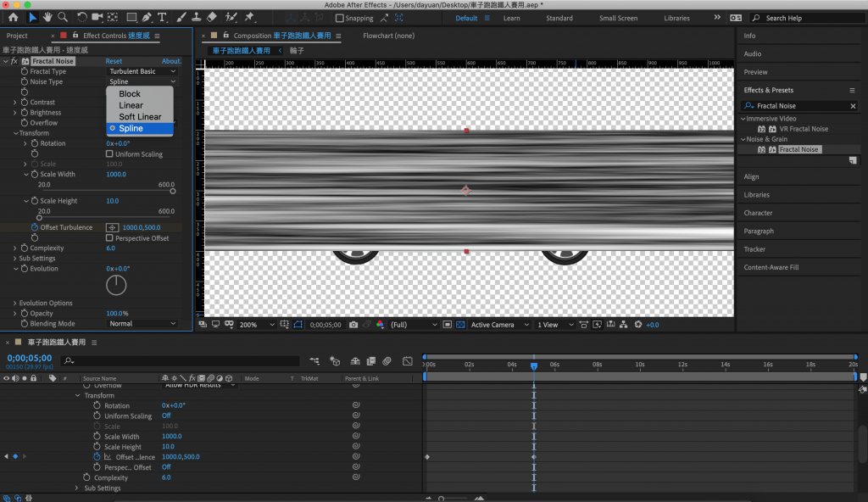Choose Soft Linear from noise type list

pyautogui.click(x=140, y=117)
